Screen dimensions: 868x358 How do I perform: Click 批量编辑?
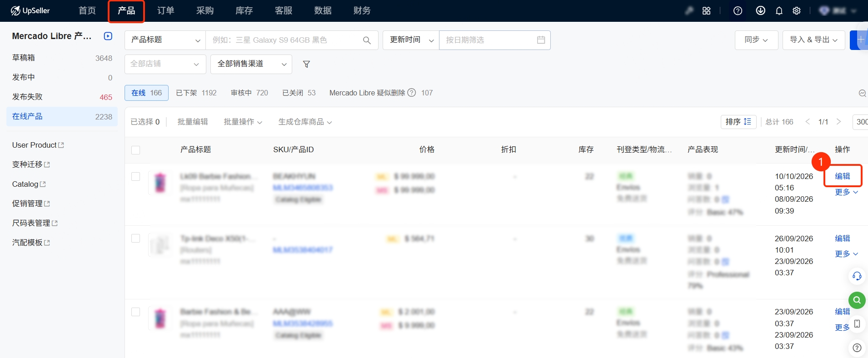click(x=193, y=122)
